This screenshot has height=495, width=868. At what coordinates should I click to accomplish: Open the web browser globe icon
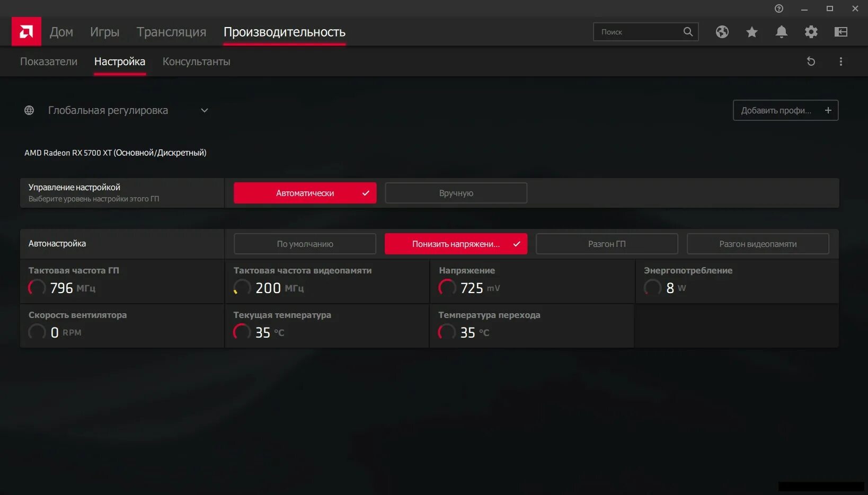pos(722,32)
